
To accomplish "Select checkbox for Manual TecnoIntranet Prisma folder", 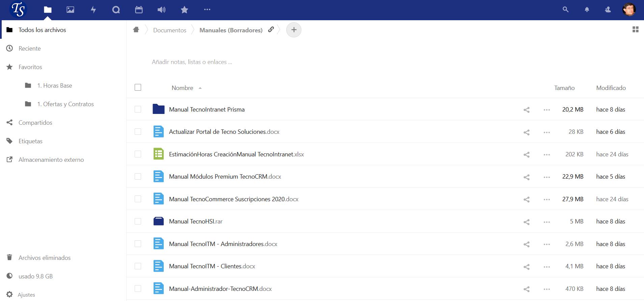I will (x=138, y=110).
